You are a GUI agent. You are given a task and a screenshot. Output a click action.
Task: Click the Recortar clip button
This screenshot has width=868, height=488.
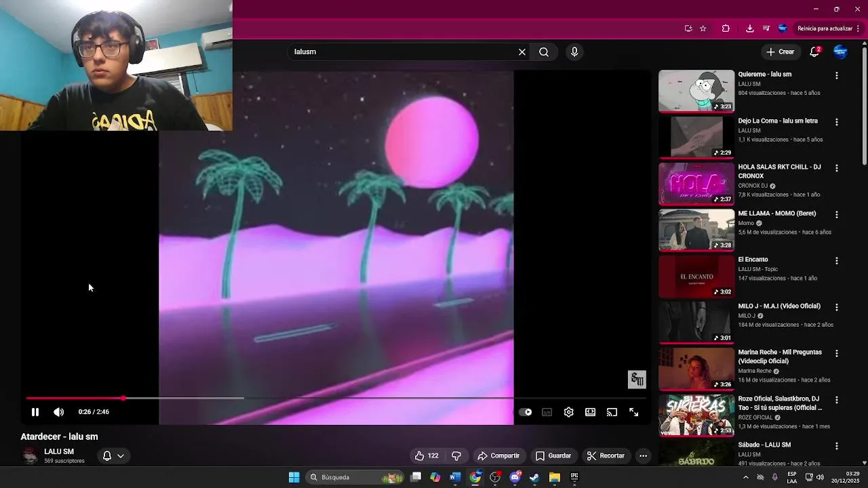pos(606,455)
